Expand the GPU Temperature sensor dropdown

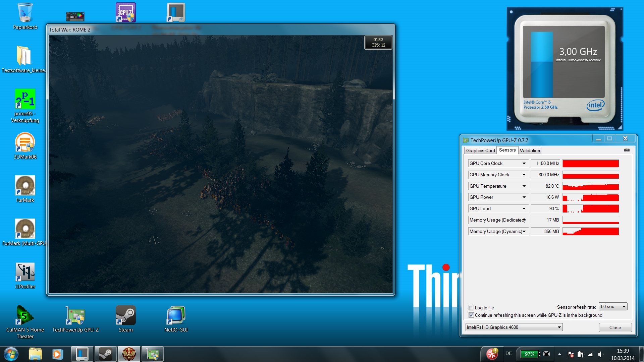[x=524, y=186]
